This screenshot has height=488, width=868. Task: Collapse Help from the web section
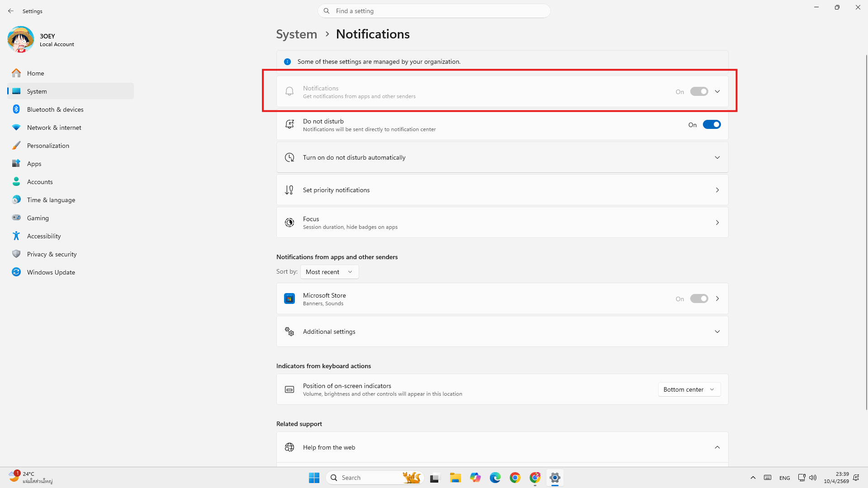502,447
